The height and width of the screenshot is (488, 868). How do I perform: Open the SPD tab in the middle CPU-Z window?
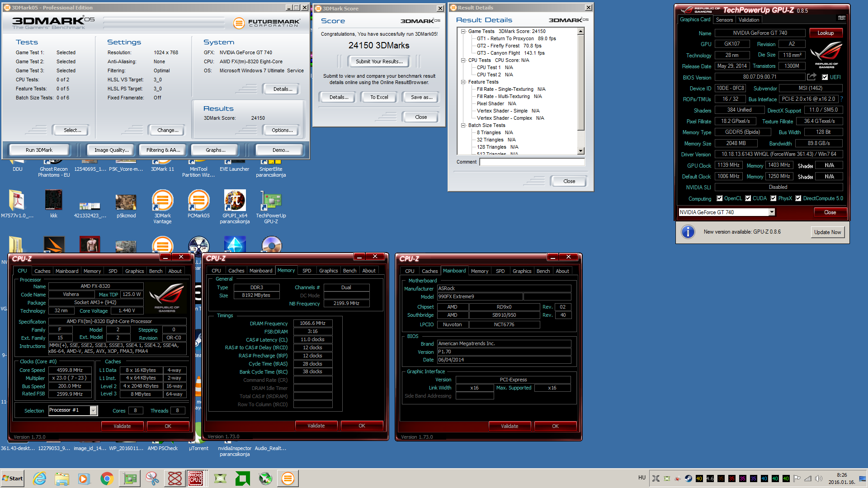click(307, 271)
